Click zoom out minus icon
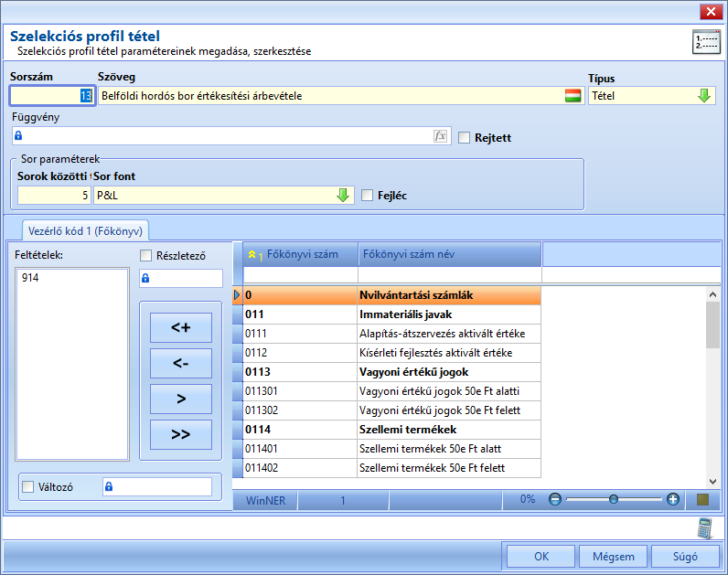Image resolution: width=728 pixels, height=575 pixels. pyautogui.click(x=555, y=499)
